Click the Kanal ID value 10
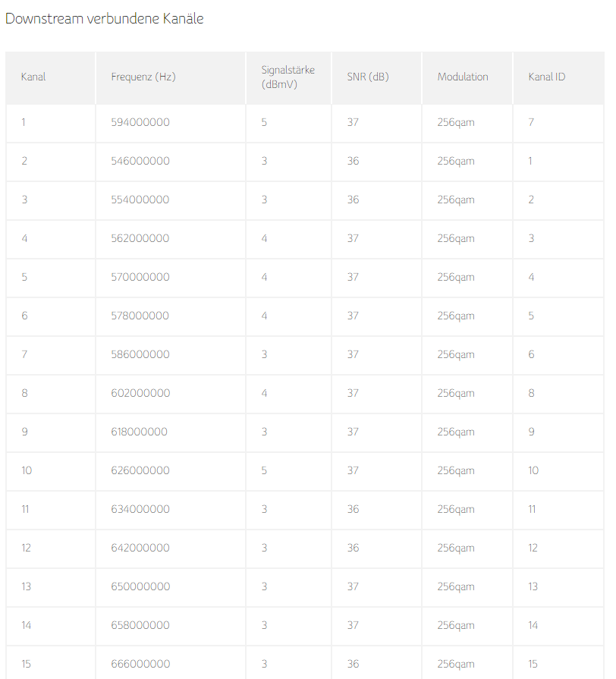The height and width of the screenshot is (679, 616). [533, 470]
